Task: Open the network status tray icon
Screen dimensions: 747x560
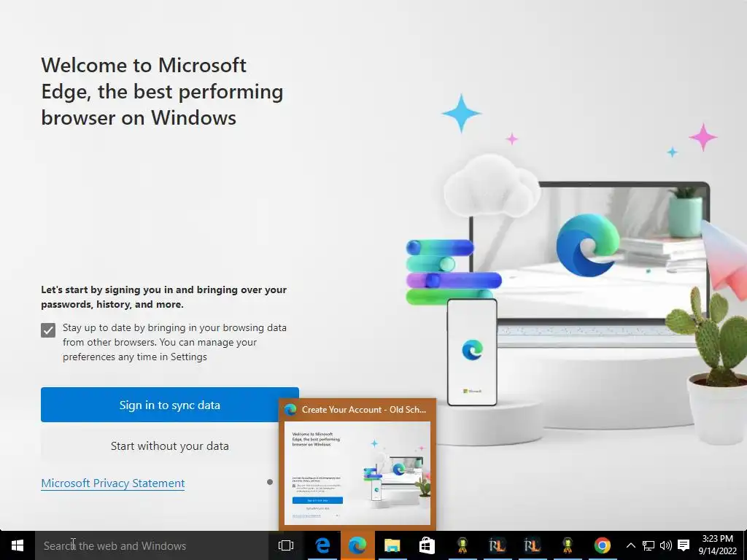Action: point(648,545)
